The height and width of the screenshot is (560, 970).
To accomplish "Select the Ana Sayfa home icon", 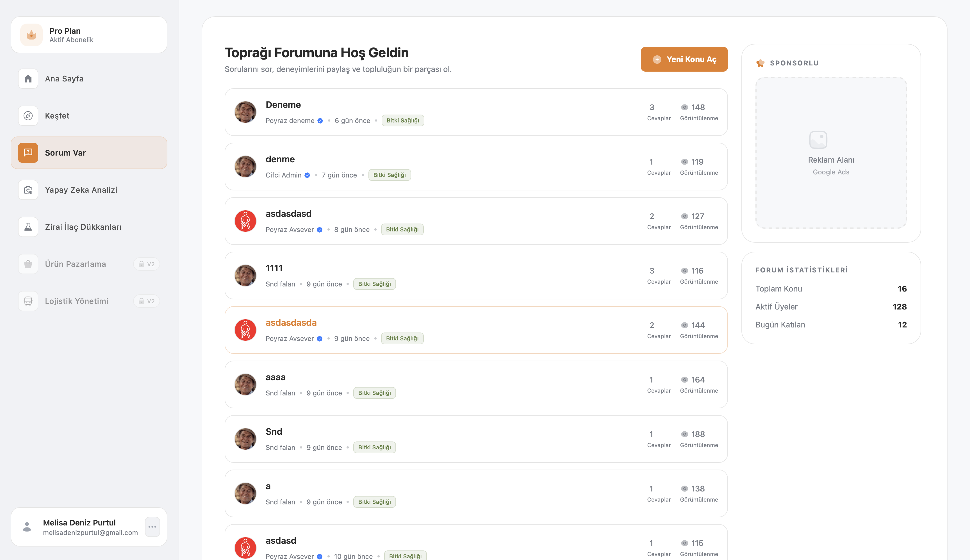I will pos(28,78).
